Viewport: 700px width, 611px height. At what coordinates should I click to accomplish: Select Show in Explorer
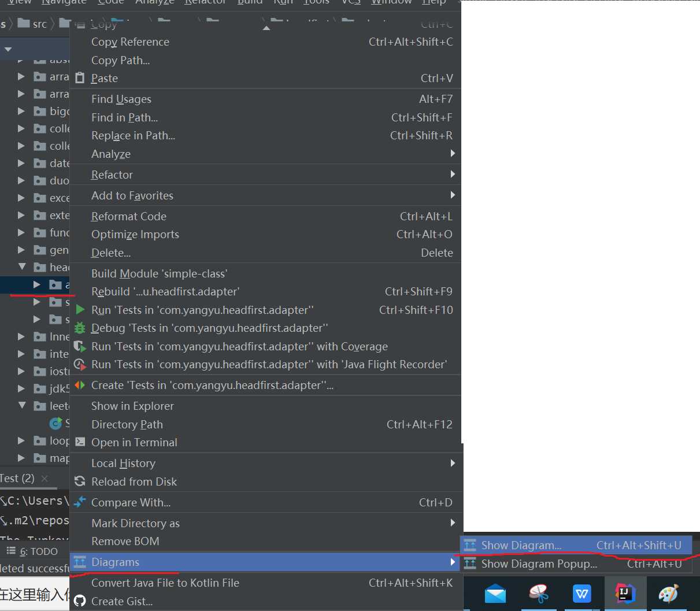click(x=265, y=406)
